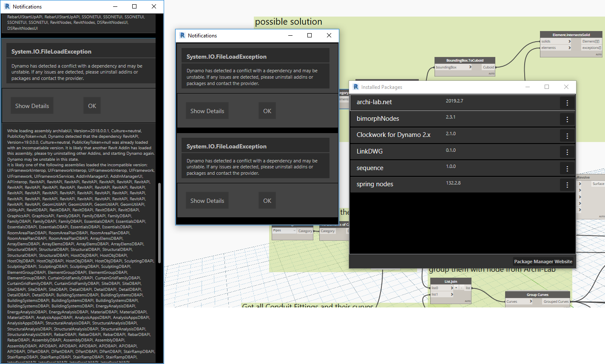This screenshot has width=605, height=364.
Task: Click the Revit icon in Installed Packages title bar
Action: [356, 87]
